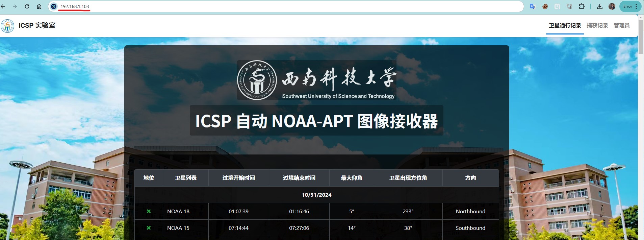The height and width of the screenshot is (240, 644).
Task: Open the ICSP 实验室 home link
Action: 37,25
